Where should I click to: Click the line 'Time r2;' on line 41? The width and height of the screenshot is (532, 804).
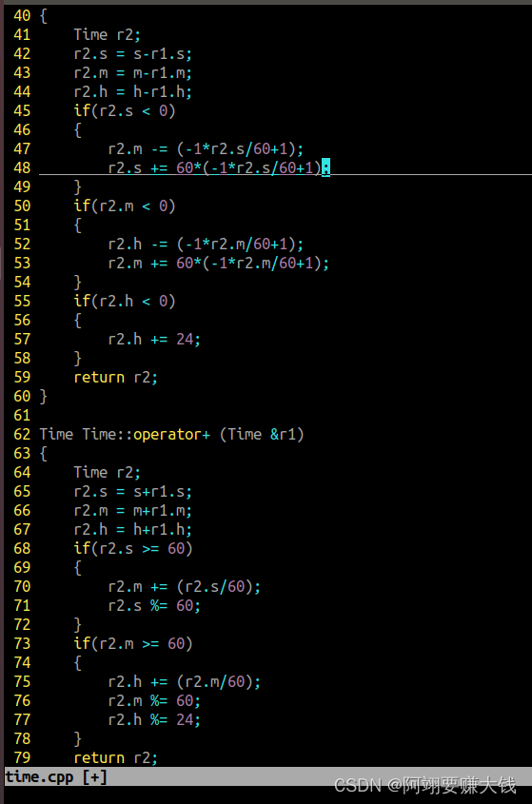[107, 35]
